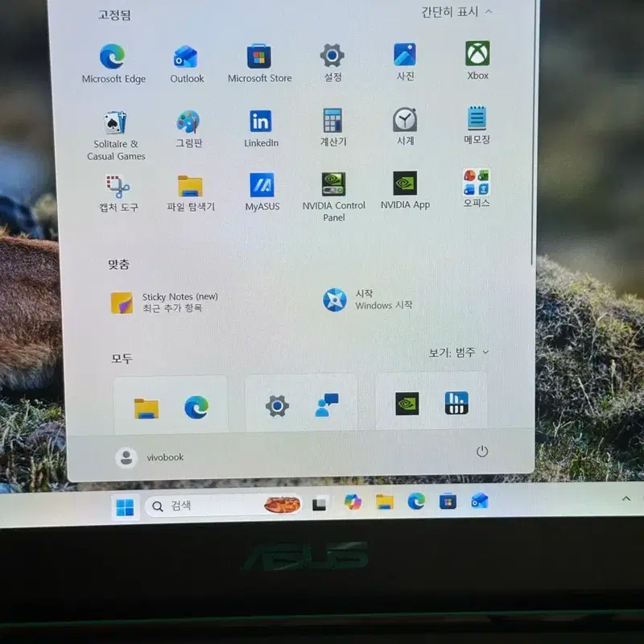
Task: Open the Sticky Notes (new) recommendation
Action: click(x=164, y=303)
